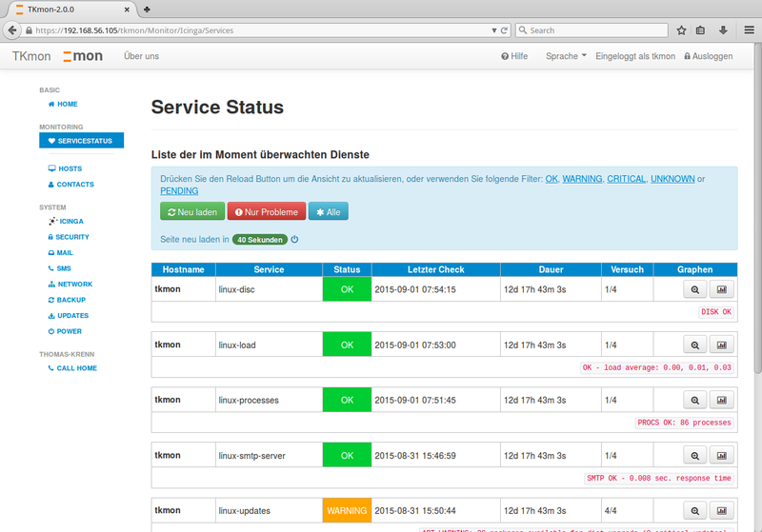The height and width of the screenshot is (532, 762).
Task: Open the bookmarks list icon
Action: tap(700, 30)
